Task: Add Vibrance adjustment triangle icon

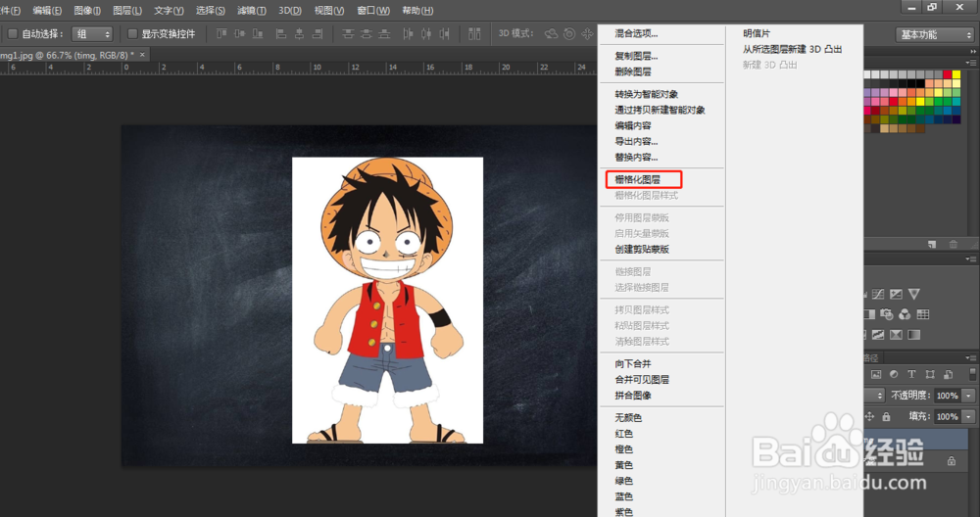Action: pos(913,294)
